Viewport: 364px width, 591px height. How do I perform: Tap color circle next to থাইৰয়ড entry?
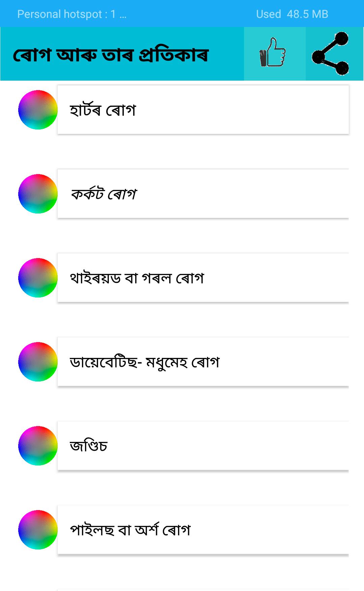pyautogui.click(x=38, y=278)
